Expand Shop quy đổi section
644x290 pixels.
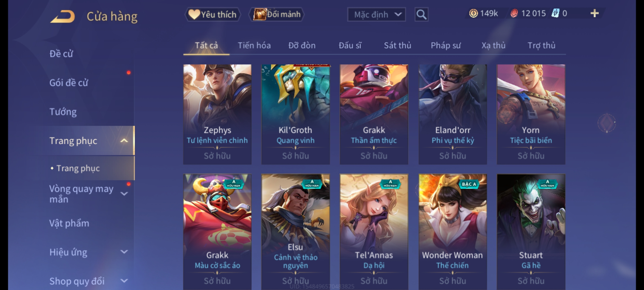124,281
